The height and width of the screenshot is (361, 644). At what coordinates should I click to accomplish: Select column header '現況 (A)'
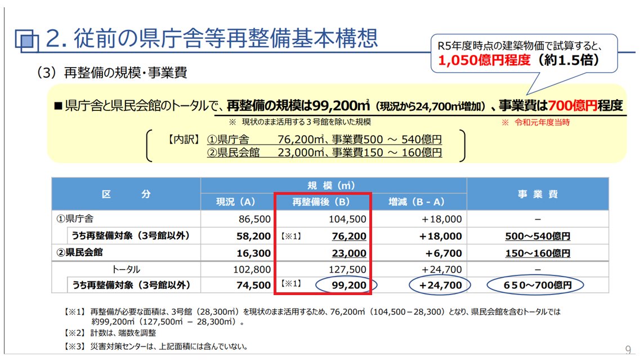point(236,202)
